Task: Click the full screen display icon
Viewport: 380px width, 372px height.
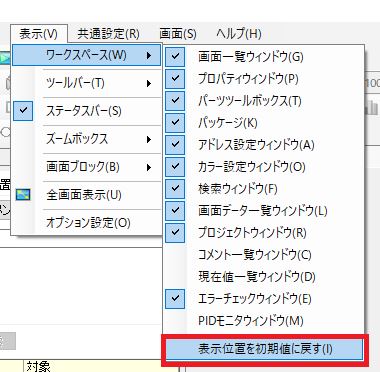Action: (x=23, y=195)
